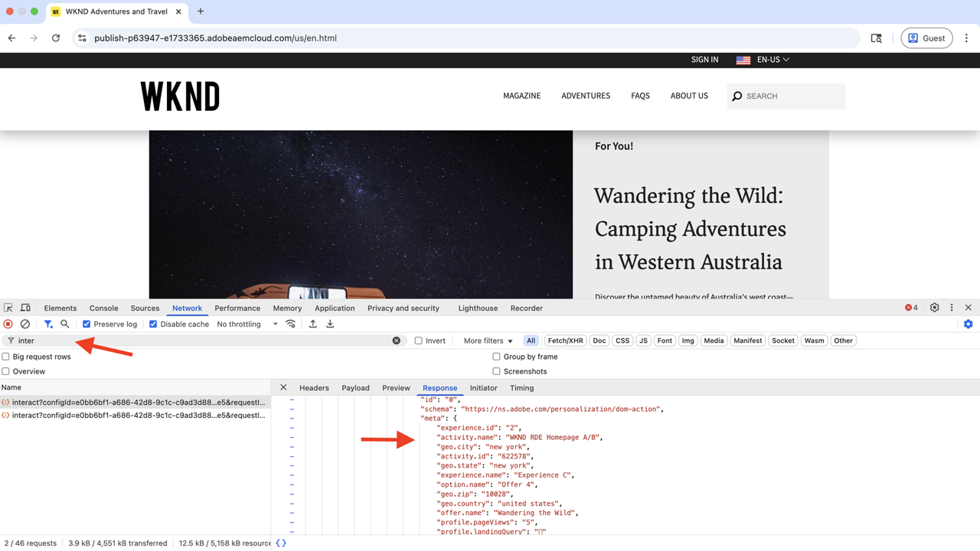
Task: Open network search magnifier icon
Action: [65, 324]
